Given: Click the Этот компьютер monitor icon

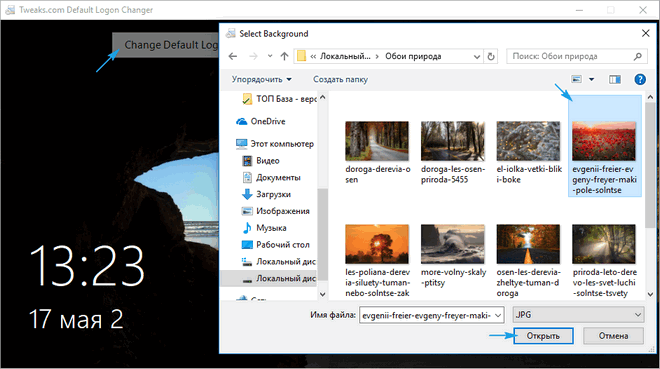Looking at the screenshot, I should coord(242,144).
